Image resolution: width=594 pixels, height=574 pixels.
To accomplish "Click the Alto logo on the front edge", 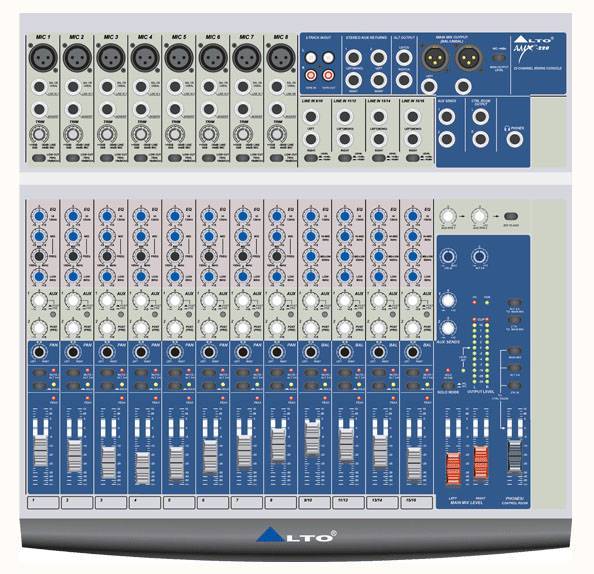I will pos(296,535).
